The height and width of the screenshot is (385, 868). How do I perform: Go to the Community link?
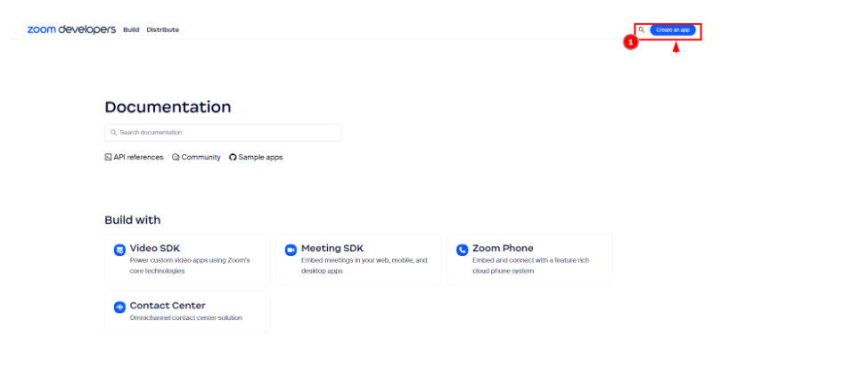[x=201, y=157]
